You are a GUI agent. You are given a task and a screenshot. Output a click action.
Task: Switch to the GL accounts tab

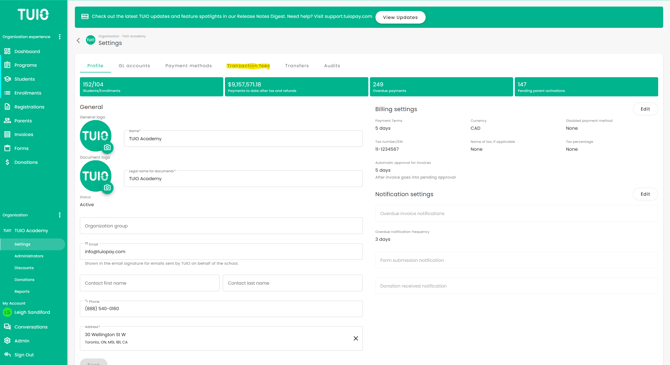coord(134,66)
